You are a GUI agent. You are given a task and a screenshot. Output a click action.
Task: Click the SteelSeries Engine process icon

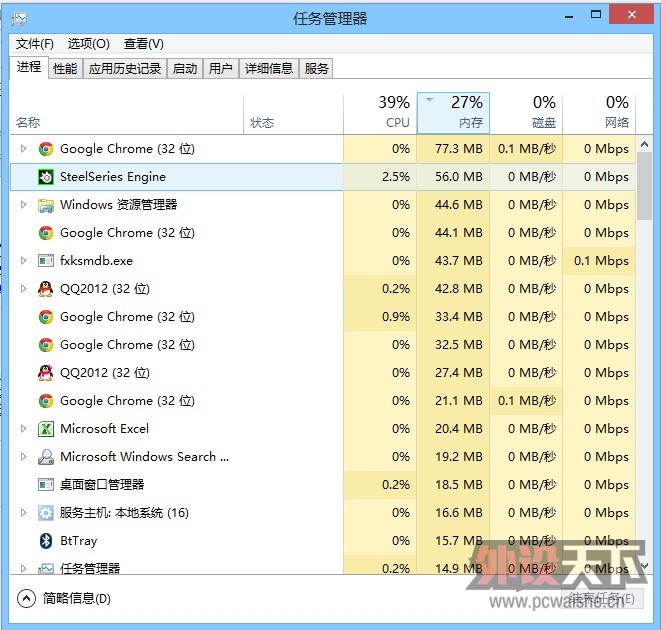click(x=46, y=177)
